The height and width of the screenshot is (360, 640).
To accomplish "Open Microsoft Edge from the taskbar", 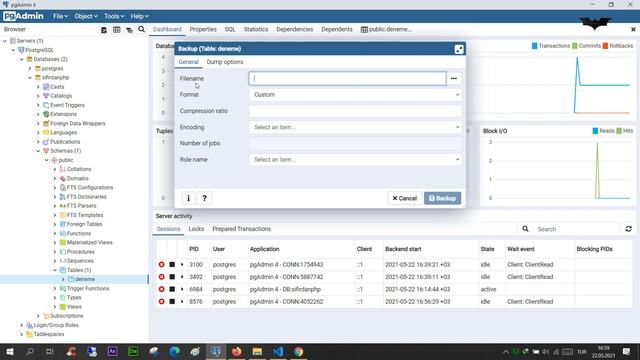I will click(175, 351).
